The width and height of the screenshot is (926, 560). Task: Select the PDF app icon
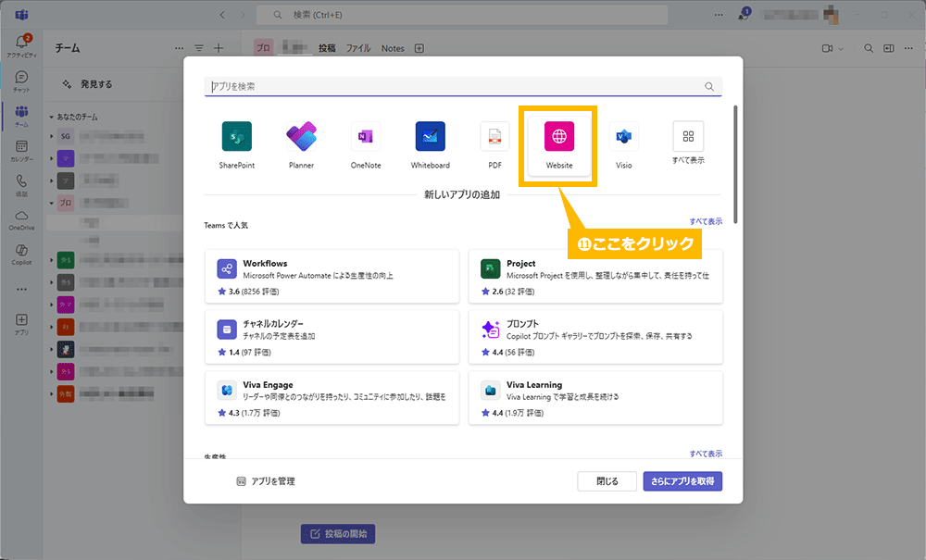pos(494,137)
